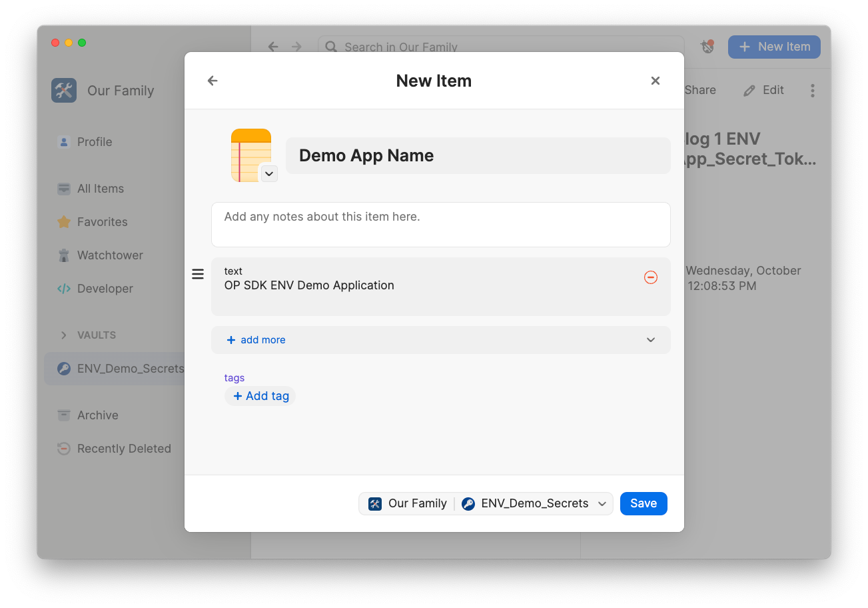Open the three-dot options menu

(x=813, y=90)
